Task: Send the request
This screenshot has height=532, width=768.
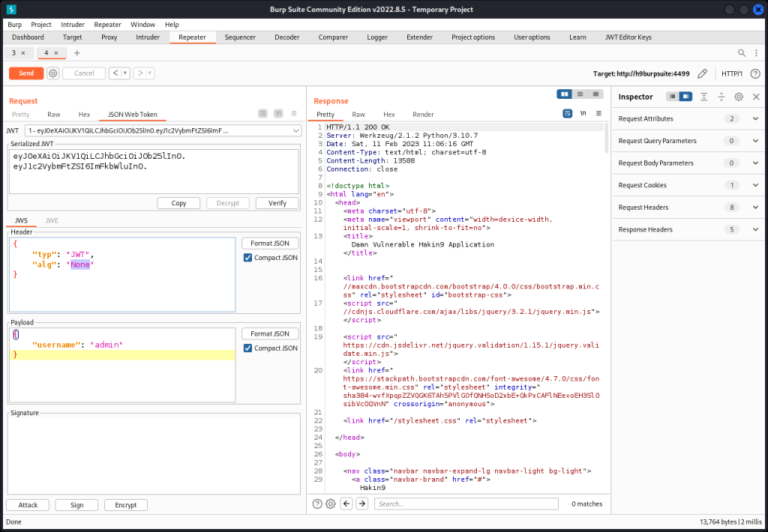Action: [x=26, y=73]
